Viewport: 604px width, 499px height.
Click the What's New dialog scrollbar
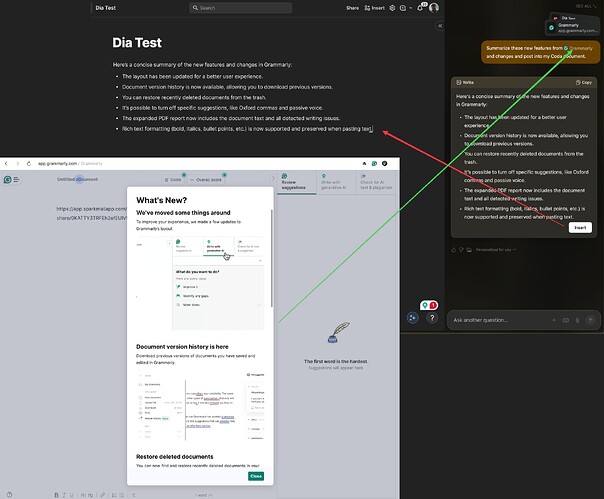(x=272, y=258)
